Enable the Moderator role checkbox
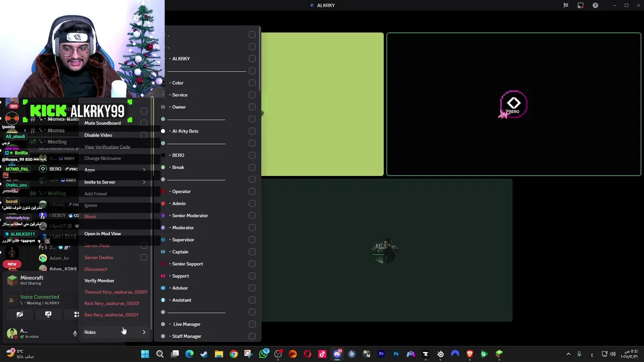Image resolution: width=644 pixels, height=362 pixels. click(252, 228)
